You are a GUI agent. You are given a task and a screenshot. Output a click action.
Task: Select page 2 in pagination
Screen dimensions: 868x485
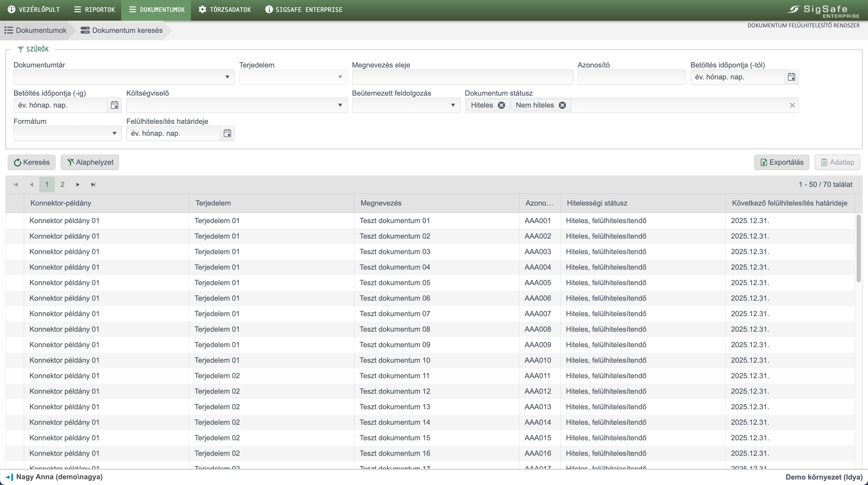coord(62,185)
